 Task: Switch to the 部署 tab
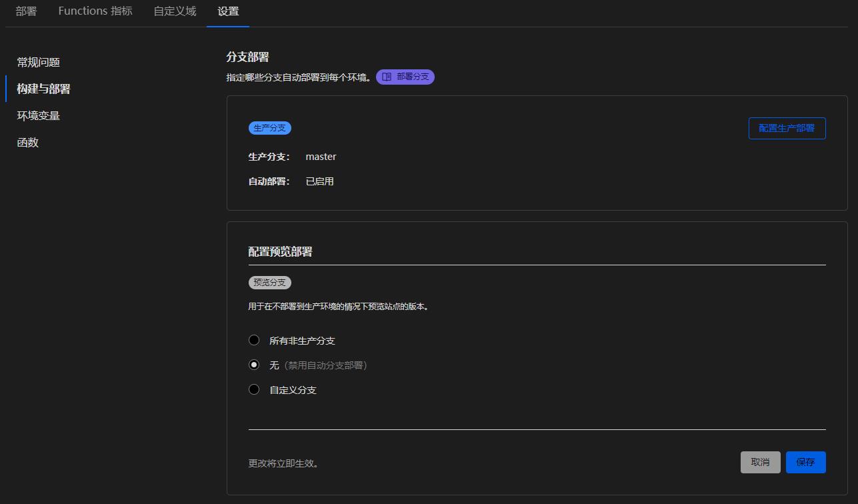25,11
